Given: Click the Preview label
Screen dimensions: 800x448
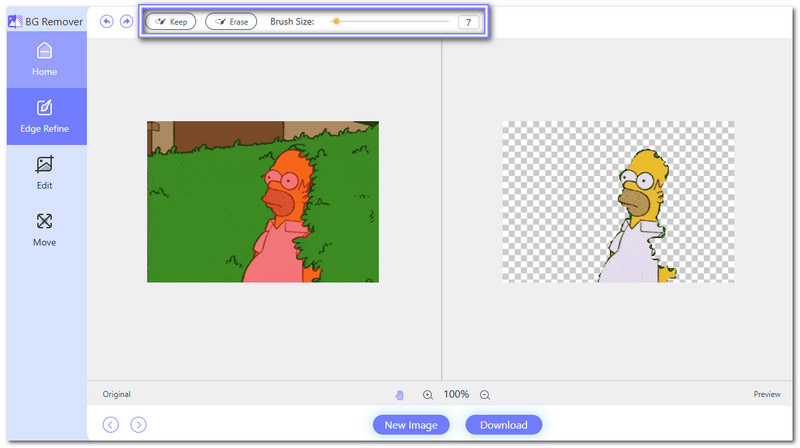Looking at the screenshot, I should tap(767, 394).
